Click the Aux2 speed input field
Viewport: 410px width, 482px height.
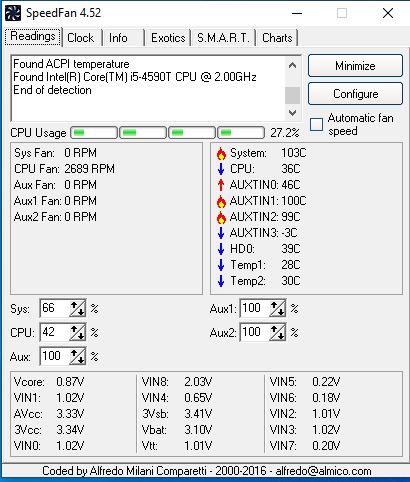tap(254, 332)
